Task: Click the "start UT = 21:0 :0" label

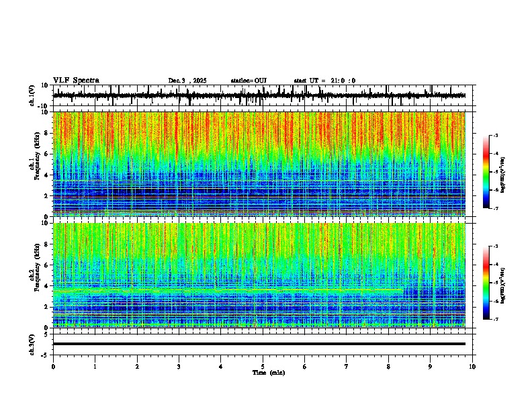Action: point(324,81)
